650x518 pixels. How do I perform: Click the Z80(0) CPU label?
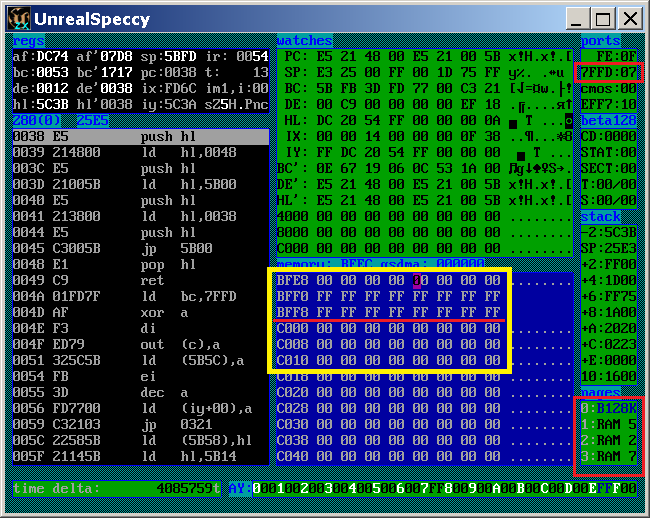pyautogui.click(x=36, y=121)
